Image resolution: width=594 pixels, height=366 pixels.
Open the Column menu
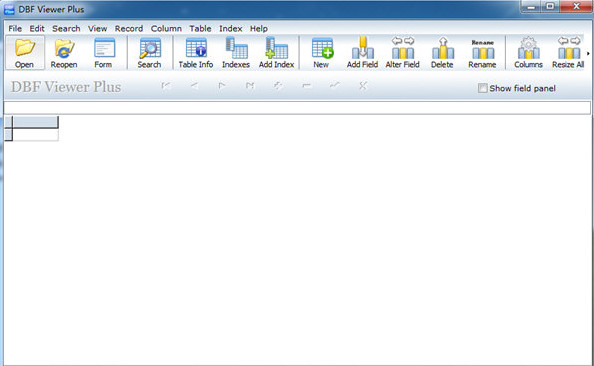pos(166,28)
